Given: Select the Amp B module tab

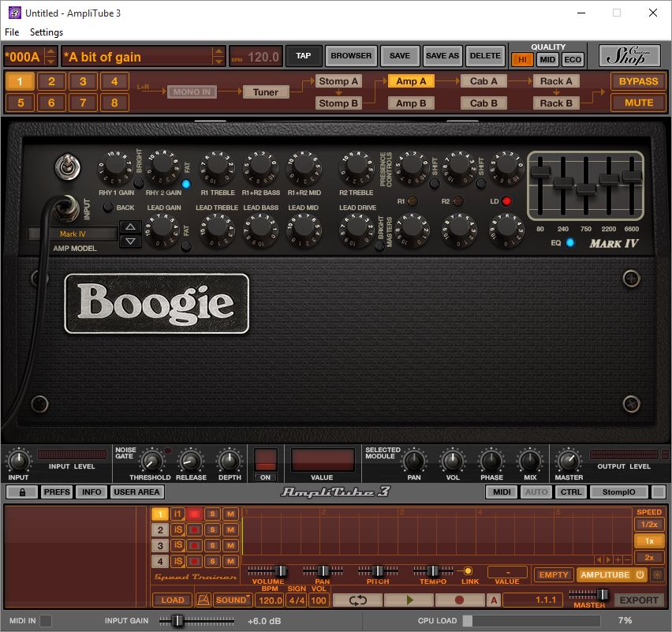Looking at the screenshot, I should click(411, 103).
